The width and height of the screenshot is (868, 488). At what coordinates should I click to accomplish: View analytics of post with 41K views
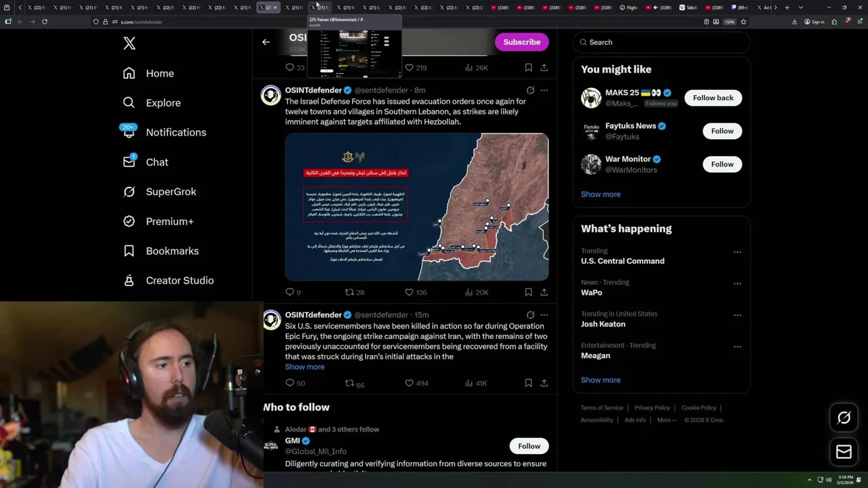[x=476, y=383]
